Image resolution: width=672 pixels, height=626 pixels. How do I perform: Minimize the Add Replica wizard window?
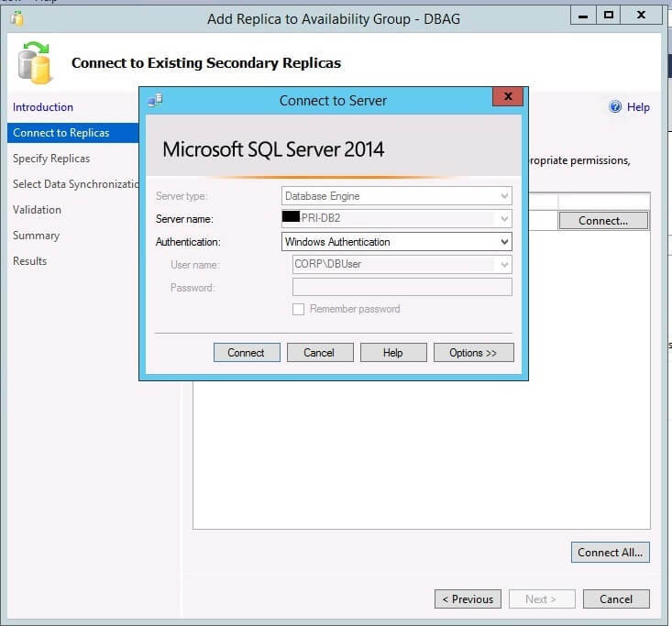point(581,16)
